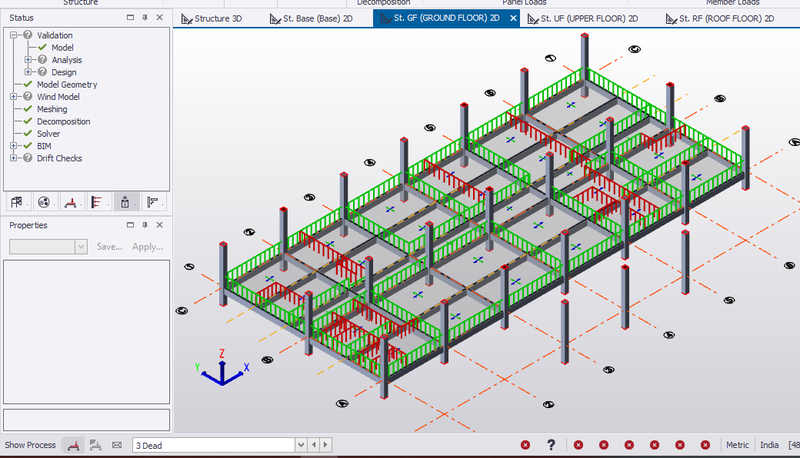This screenshot has width=800, height=458.
Task: Click the question mark status icon
Action: 551,445
